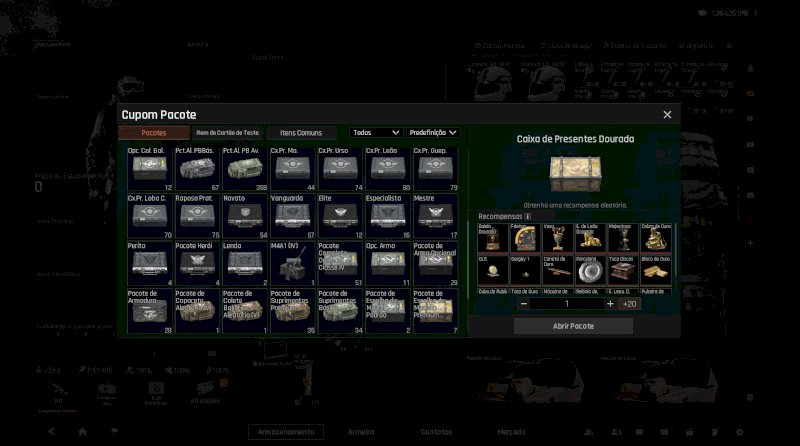Select the Novato package crate
The height and width of the screenshot is (446, 800).
(245, 217)
